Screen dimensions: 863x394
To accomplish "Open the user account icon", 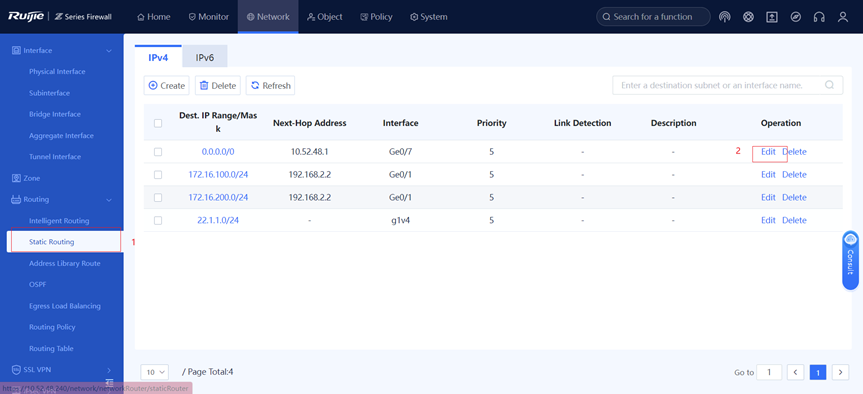I will click(x=843, y=17).
